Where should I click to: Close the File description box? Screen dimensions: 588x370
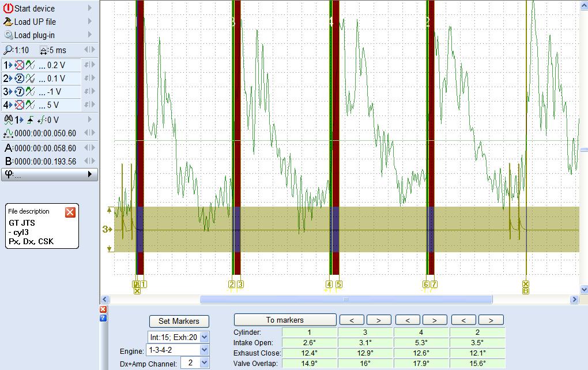70,212
